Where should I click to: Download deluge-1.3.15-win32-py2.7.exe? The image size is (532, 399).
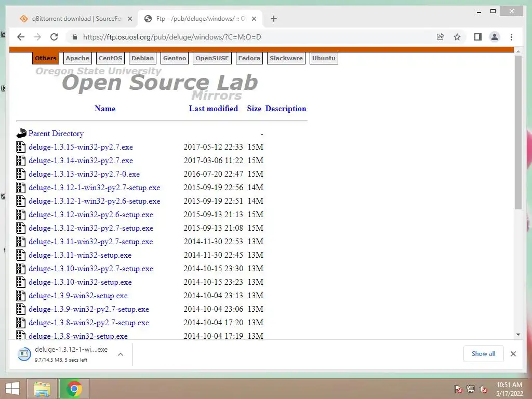click(x=81, y=147)
